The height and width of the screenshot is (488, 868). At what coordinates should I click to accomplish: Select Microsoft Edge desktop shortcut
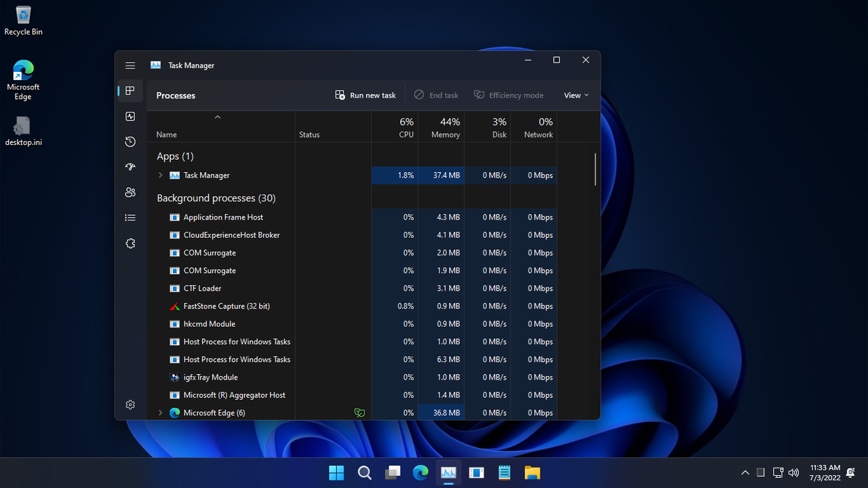[x=23, y=80]
